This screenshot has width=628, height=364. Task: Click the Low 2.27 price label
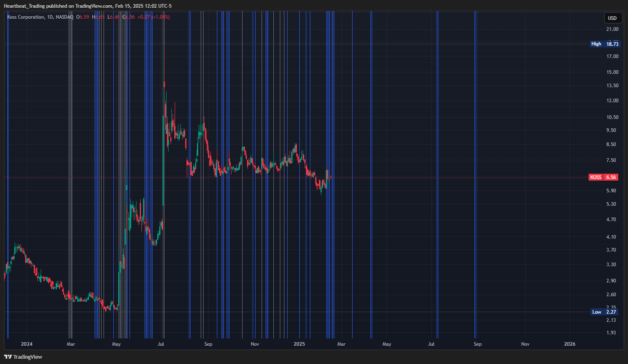(x=605, y=312)
